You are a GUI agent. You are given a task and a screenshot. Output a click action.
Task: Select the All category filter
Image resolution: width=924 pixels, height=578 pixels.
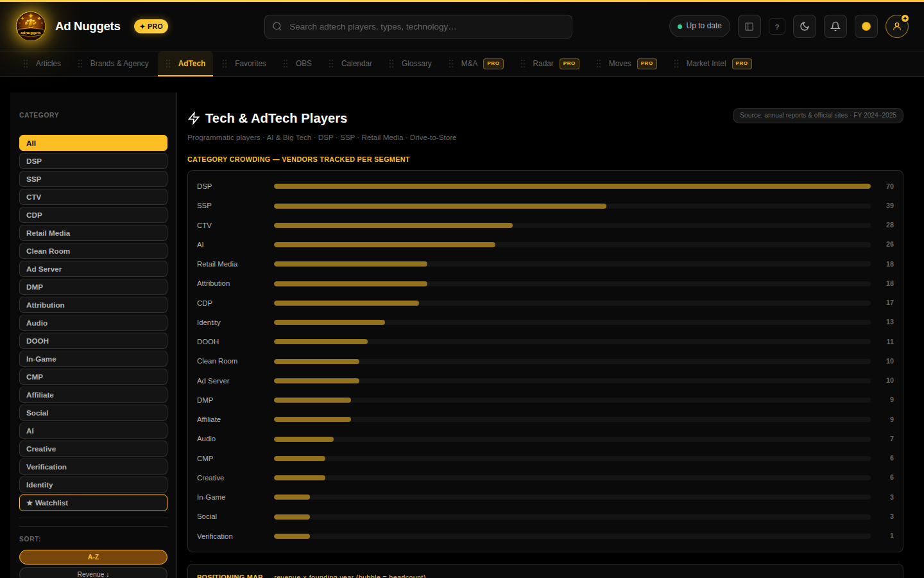[93, 143]
